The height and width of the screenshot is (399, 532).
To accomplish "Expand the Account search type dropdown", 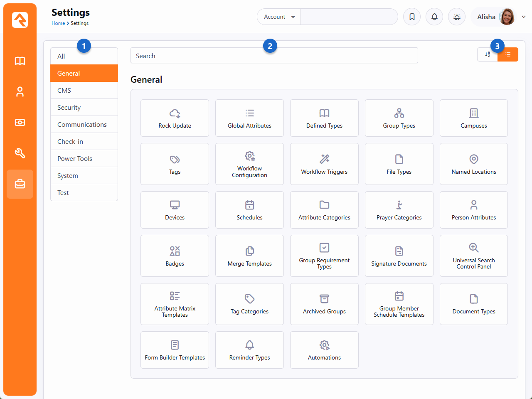I will tap(279, 17).
